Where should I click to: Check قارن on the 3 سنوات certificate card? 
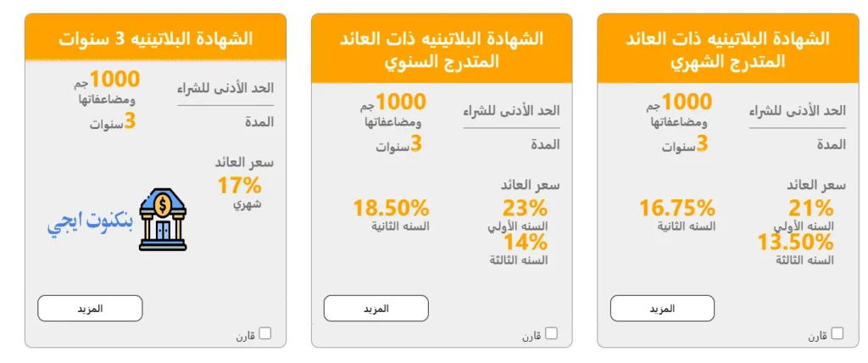point(265,333)
